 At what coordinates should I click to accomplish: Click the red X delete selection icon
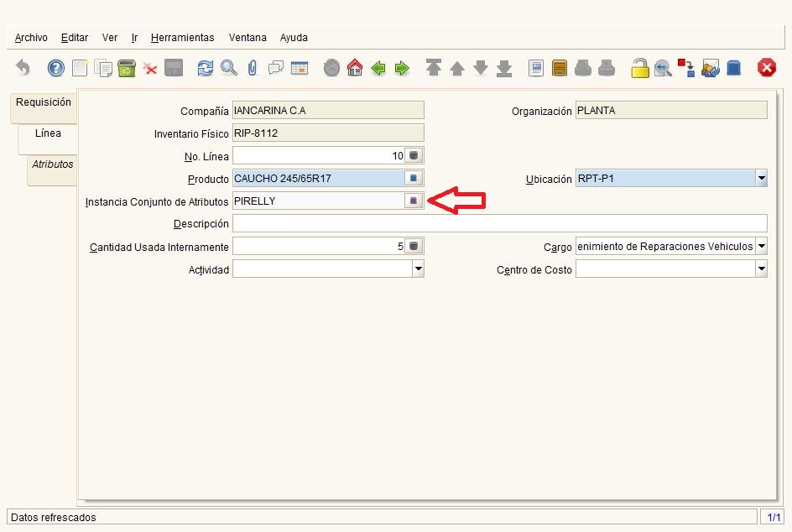coord(150,68)
